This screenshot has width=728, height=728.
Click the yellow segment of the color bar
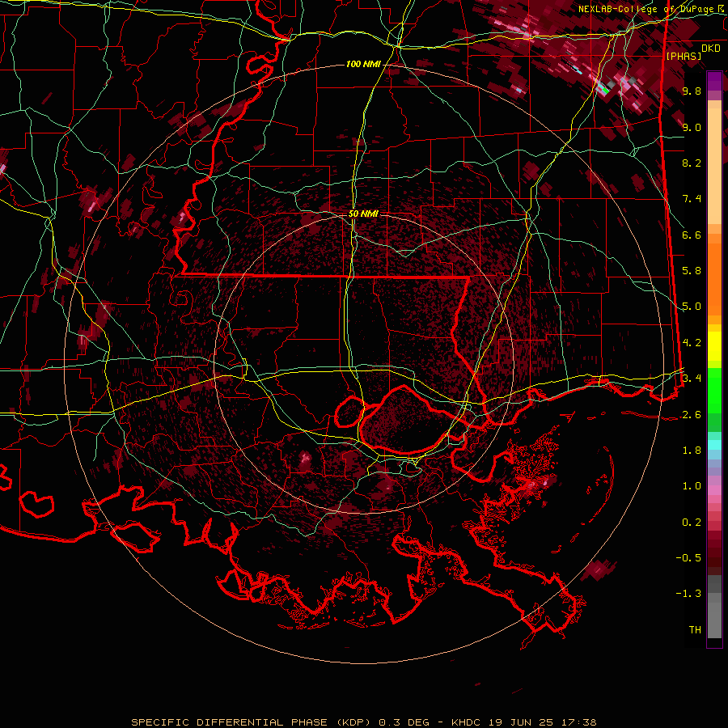(x=714, y=346)
